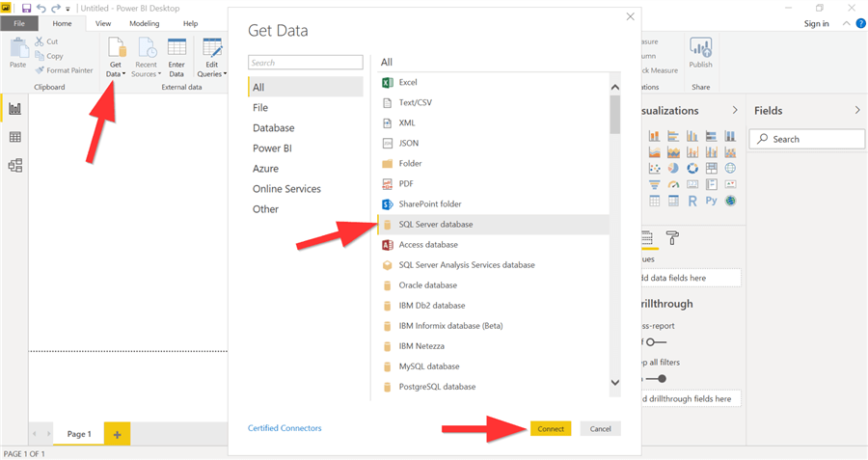Click the connector list scroll down arrow

click(615, 383)
